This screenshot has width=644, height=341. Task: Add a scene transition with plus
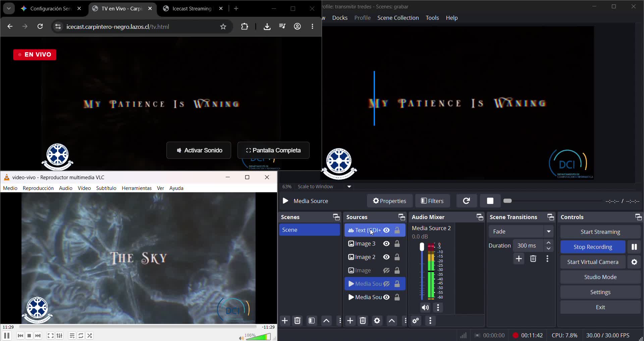tap(519, 259)
